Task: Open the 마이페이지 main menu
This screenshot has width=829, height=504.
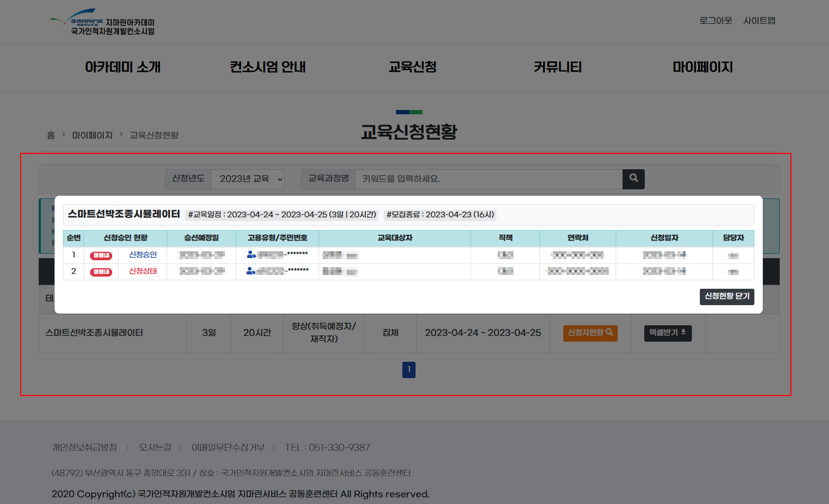Action: (702, 67)
